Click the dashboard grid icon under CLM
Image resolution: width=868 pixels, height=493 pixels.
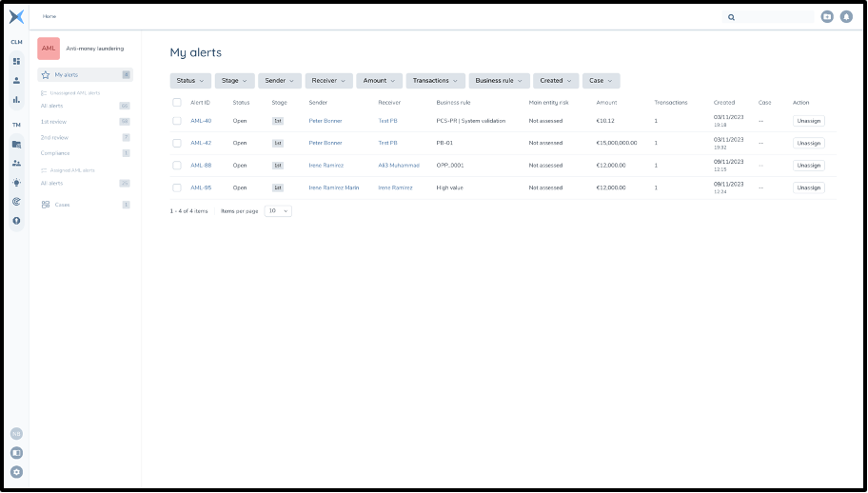pos(16,61)
